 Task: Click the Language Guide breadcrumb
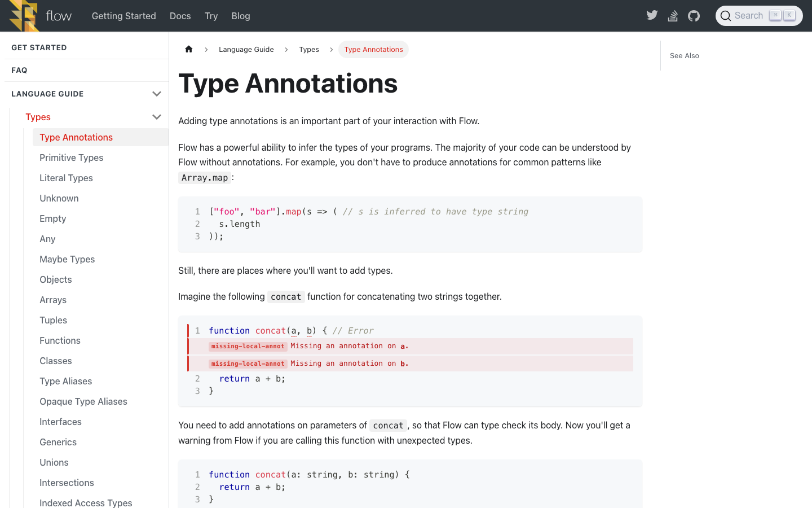point(246,50)
